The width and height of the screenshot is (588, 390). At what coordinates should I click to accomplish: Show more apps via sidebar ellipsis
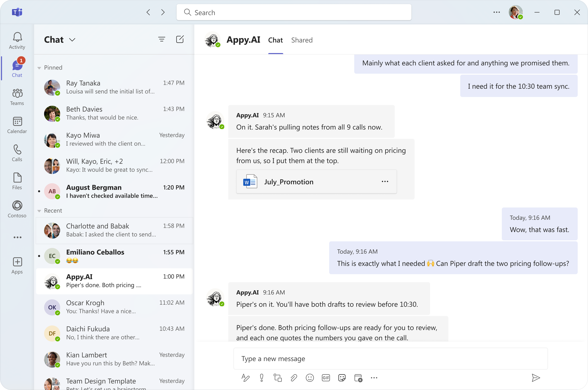[x=17, y=237]
